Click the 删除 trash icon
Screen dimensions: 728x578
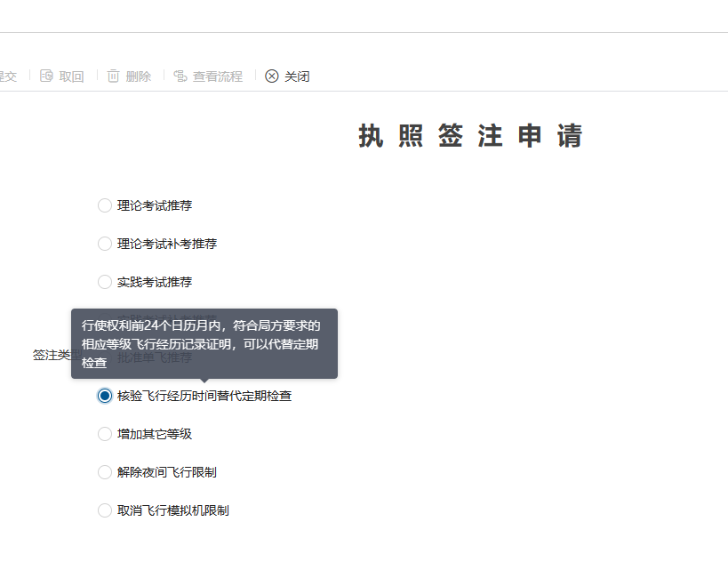[113, 76]
